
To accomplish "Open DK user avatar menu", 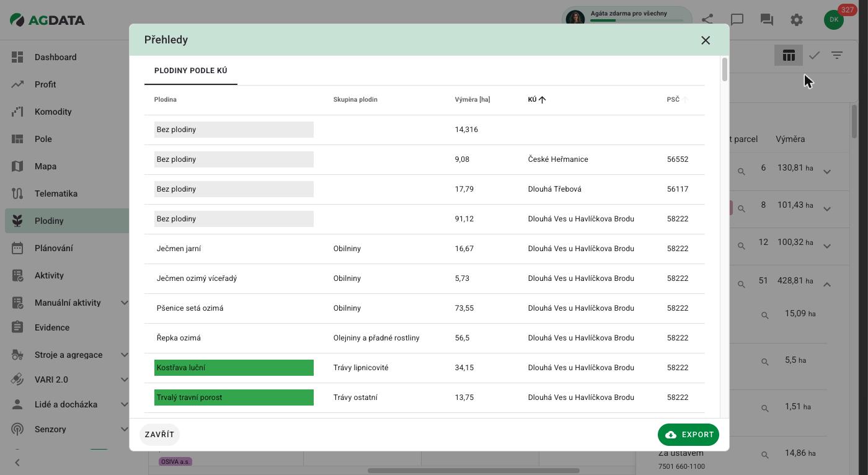I will point(834,20).
